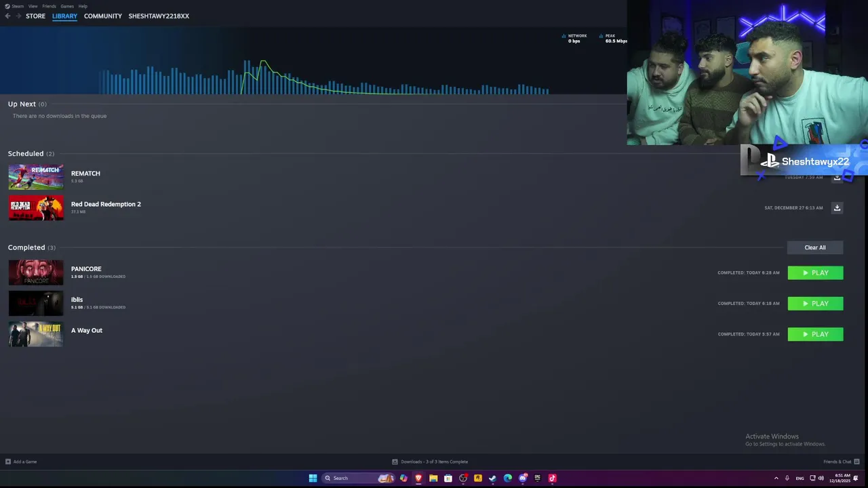Screen dimensions: 868x488
Task: Download Red Dead Redemption 2 now icon
Action: [837, 208]
